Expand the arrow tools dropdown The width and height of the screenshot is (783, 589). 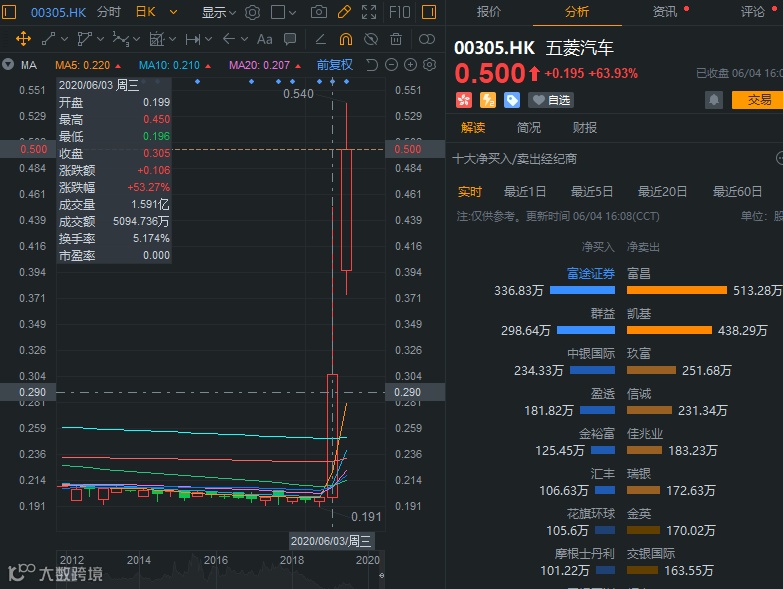tap(244, 38)
